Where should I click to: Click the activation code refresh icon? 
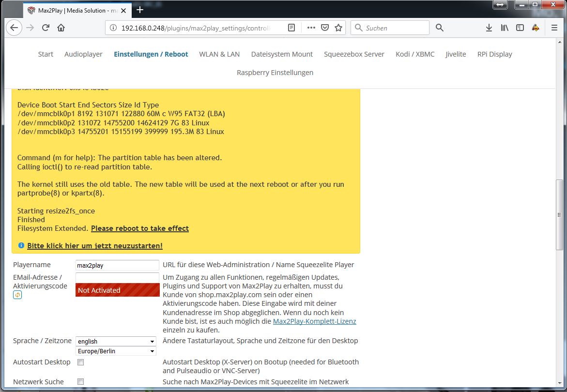[x=17, y=295]
